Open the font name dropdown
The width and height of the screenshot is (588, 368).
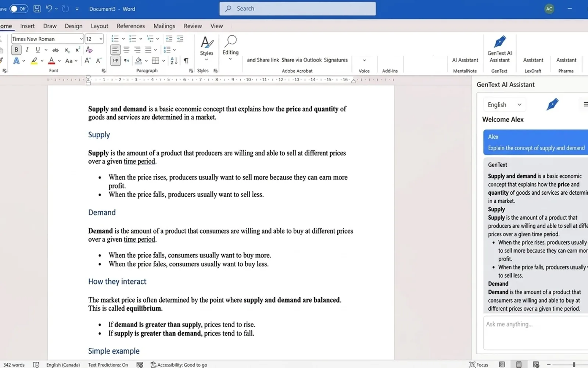(81, 39)
